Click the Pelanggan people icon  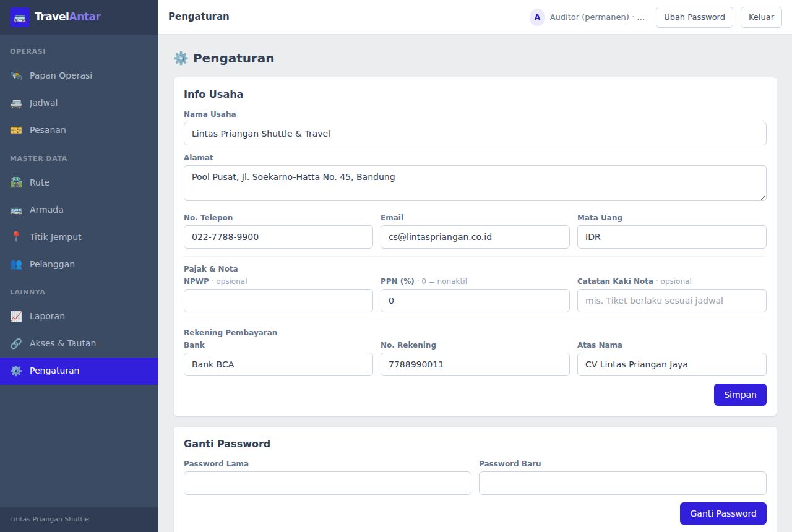(x=16, y=264)
